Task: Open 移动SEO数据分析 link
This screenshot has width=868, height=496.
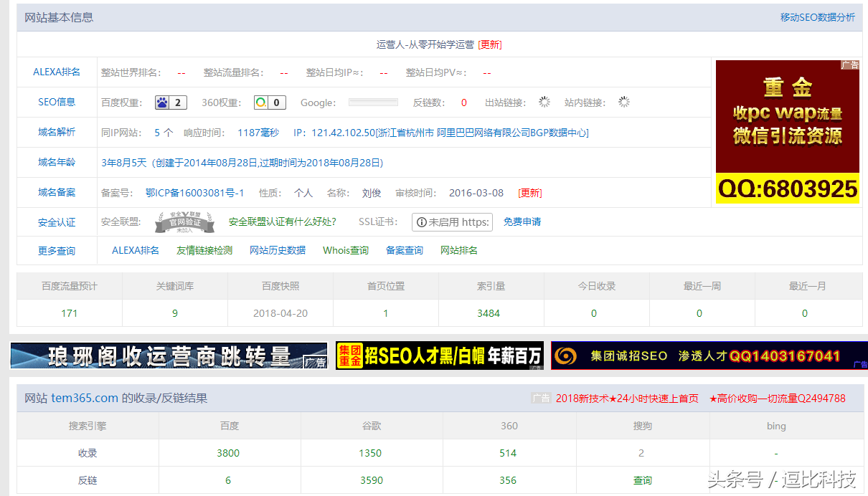Action: click(817, 17)
